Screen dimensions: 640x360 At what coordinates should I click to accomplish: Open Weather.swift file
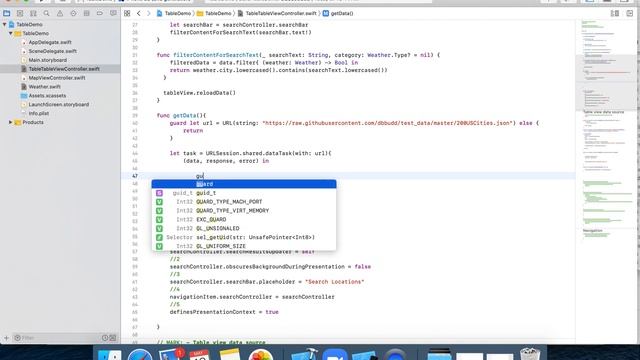click(44, 87)
